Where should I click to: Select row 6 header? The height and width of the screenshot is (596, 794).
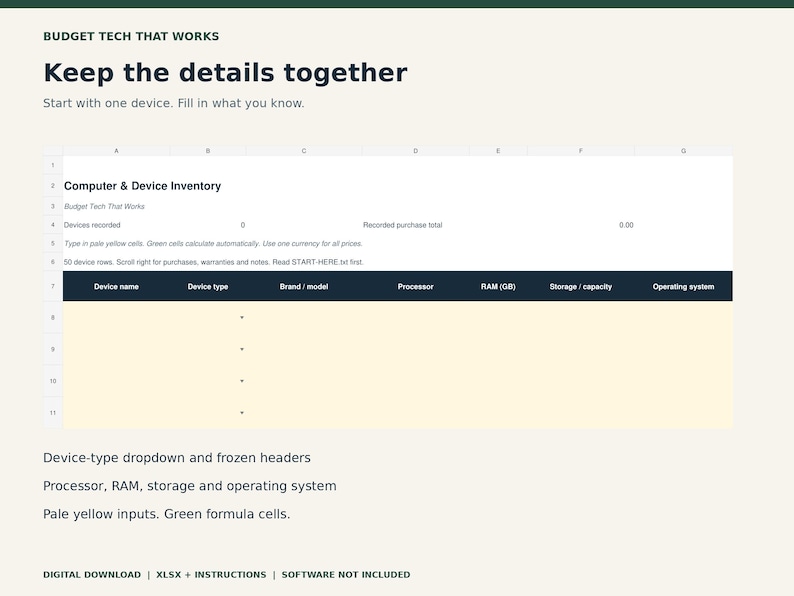tap(53, 262)
